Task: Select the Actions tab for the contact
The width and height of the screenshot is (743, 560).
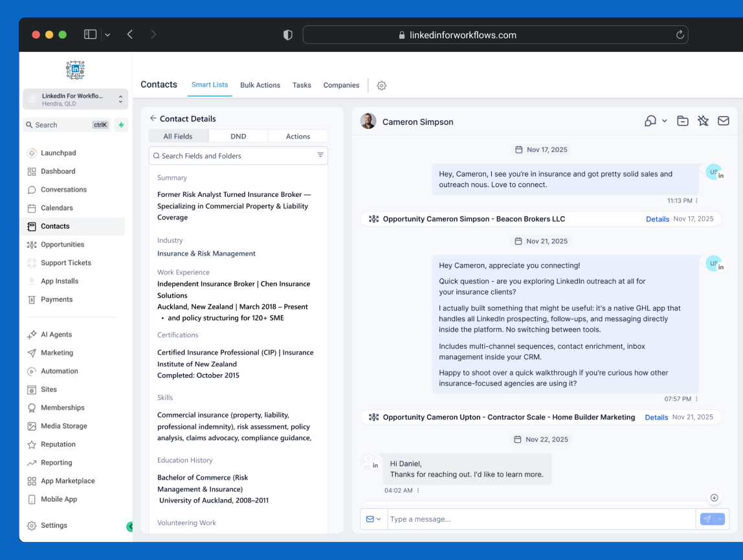Action: pos(298,136)
